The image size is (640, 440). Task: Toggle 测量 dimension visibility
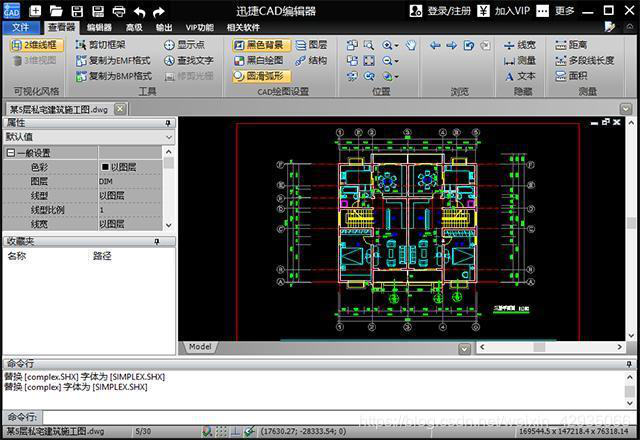click(x=520, y=60)
